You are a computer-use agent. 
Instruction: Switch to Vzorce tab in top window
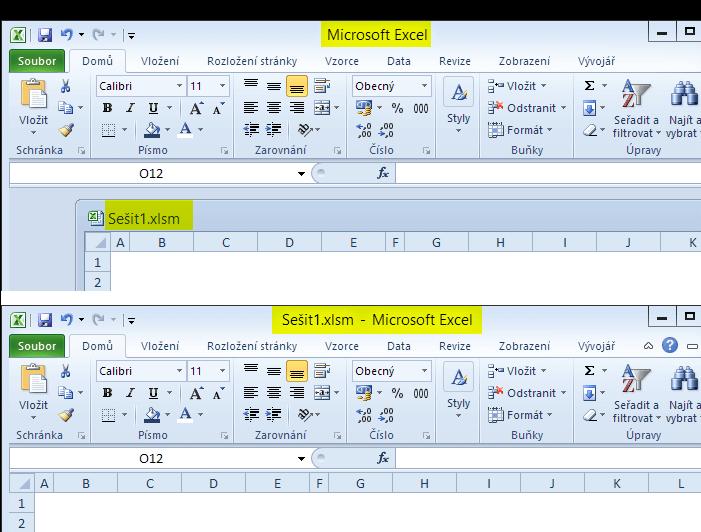[342, 61]
